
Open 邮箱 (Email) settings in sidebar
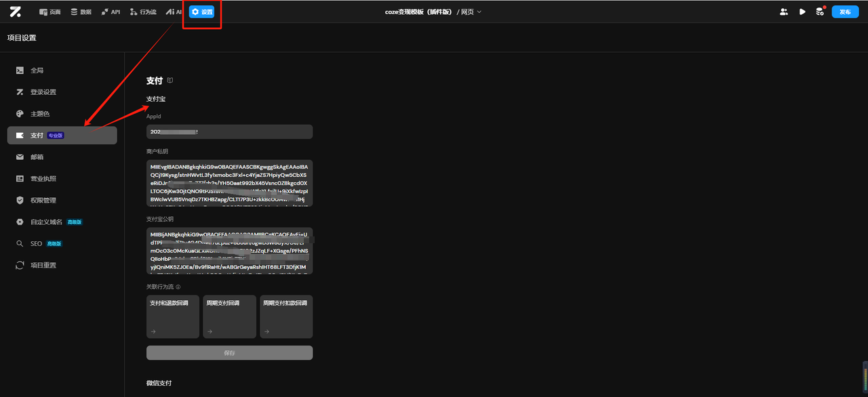pos(62,157)
